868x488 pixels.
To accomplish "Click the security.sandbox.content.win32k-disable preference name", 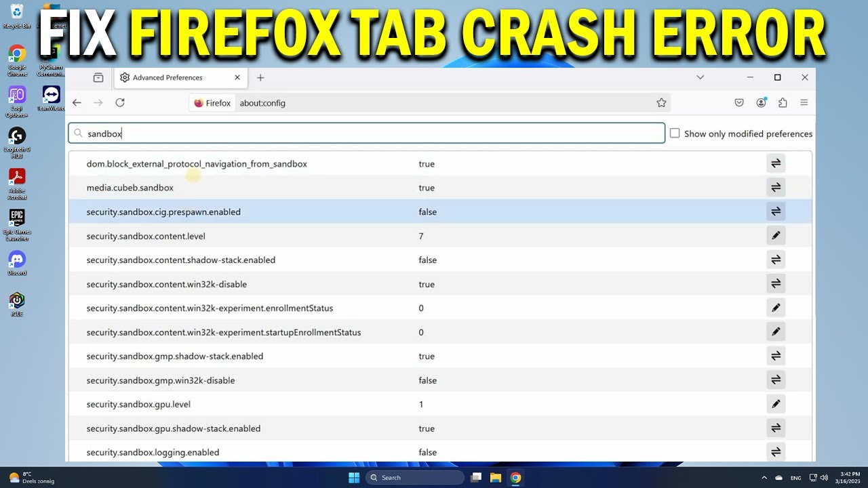I will click(167, 284).
